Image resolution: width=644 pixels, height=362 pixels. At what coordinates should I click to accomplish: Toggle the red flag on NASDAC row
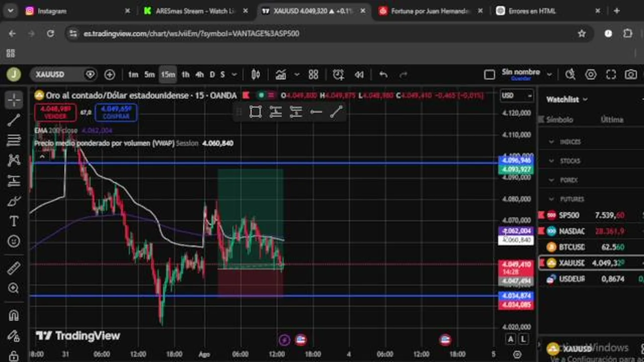tap(541, 231)
